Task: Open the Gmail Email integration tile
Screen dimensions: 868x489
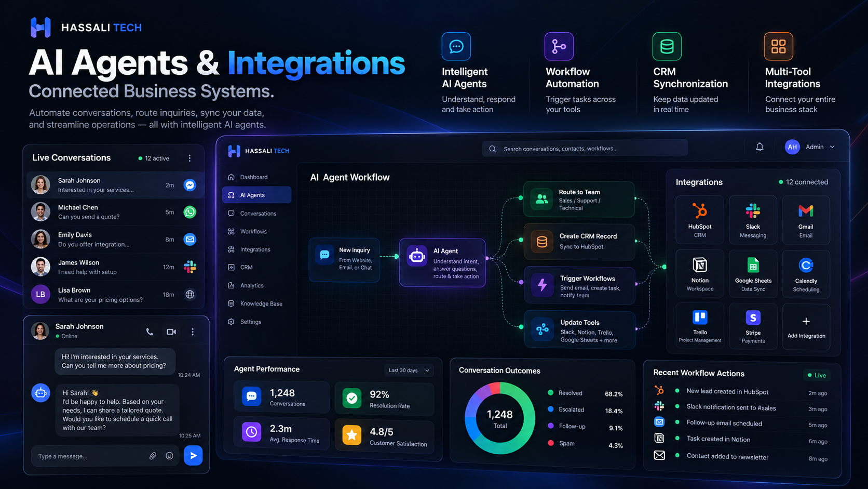Action: tap(806, 220)
